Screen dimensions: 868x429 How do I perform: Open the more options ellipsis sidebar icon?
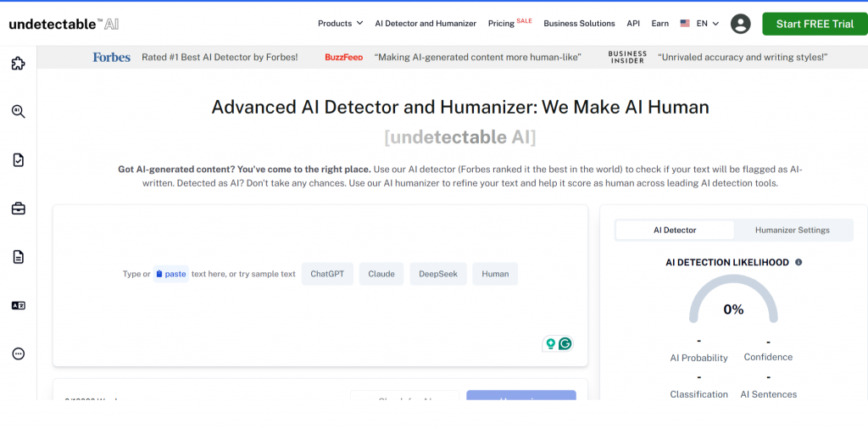coord(18,354)
